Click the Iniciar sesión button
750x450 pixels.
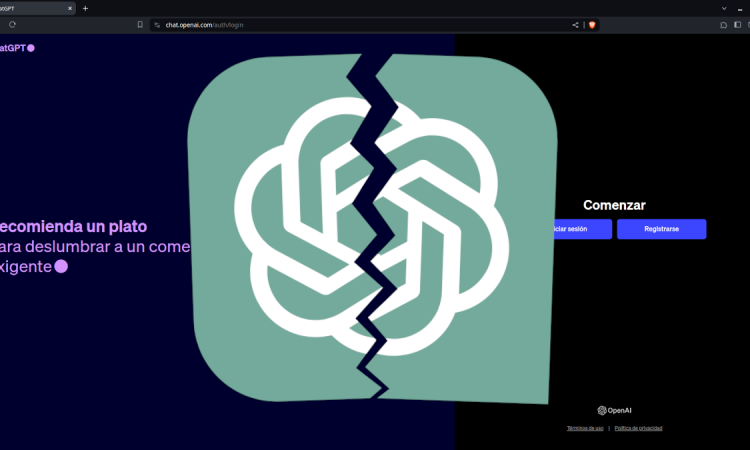[x=583, y=229]
